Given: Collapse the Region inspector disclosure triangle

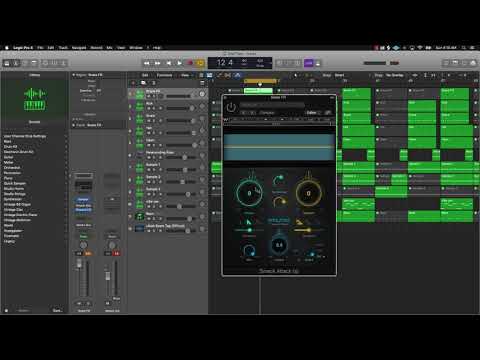Looking at the screenshot, I should pyautogui.click(x=73, y=75).
